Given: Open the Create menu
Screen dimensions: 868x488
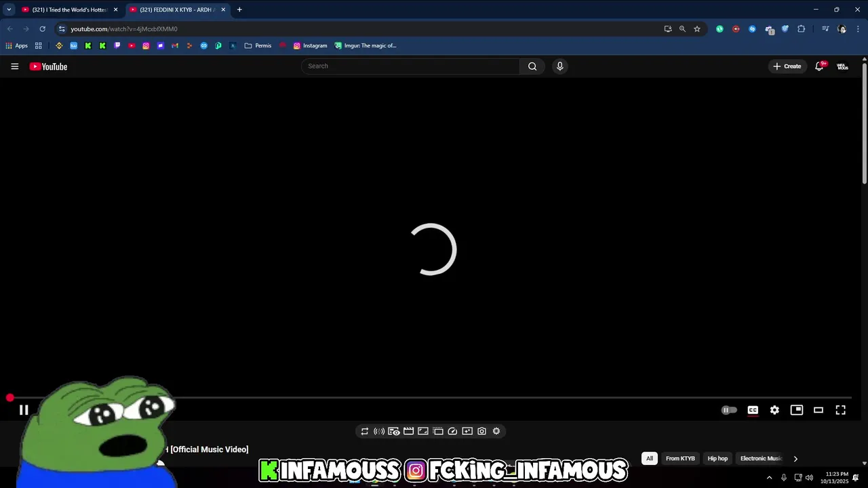Looking at the screenshot, I should (x=787, y=66).
